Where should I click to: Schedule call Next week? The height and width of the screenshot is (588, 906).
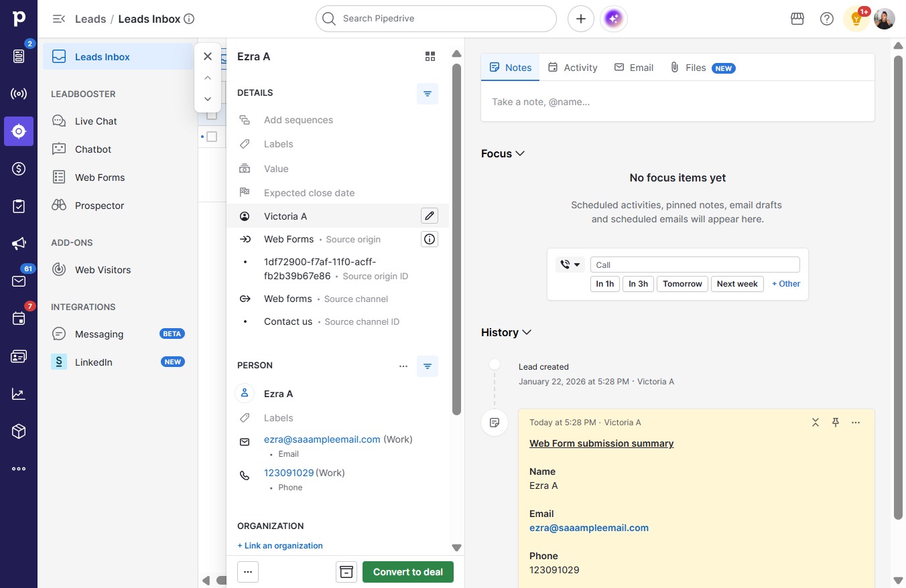737,284
